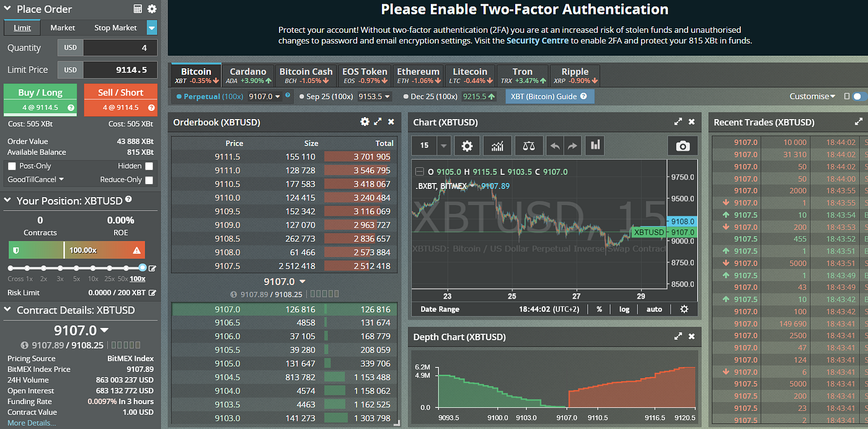Image resolution: width=868 pixels, height=429 pixels.
Task: Click the edit leverage pencil icon
Action: pyautogui.click(x=153, y=268)
